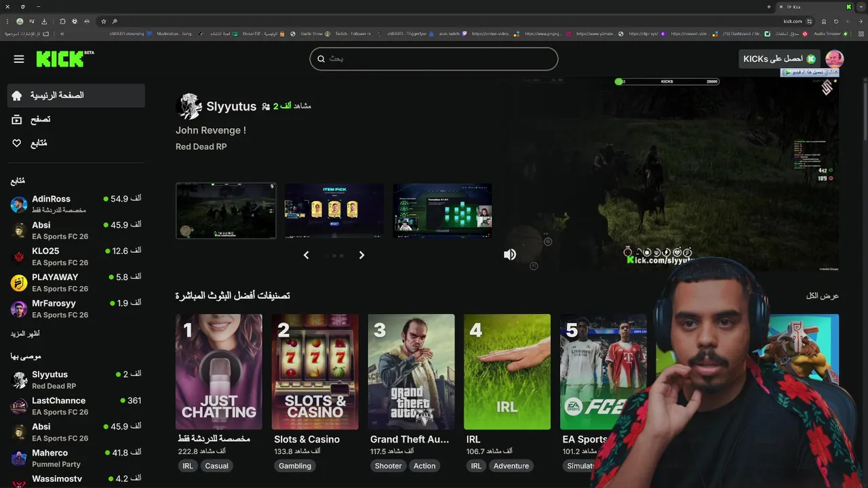This screenshot has height=488, width=868.
Task: Open the Grand Theft Auto category card
Action: pos(411,371)
